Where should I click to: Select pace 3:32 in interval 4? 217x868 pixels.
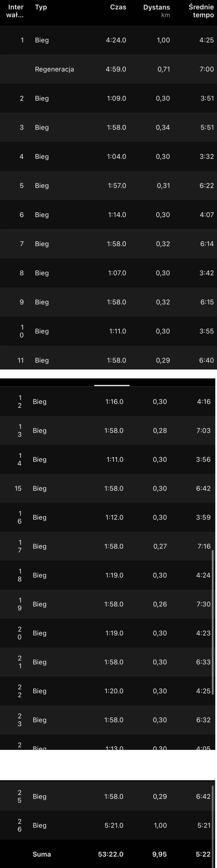pos(207,156)
